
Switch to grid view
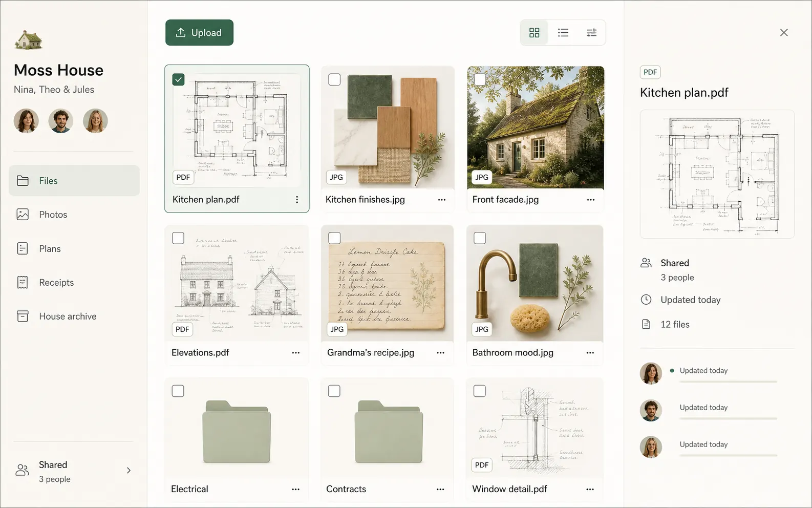[534, 33]
